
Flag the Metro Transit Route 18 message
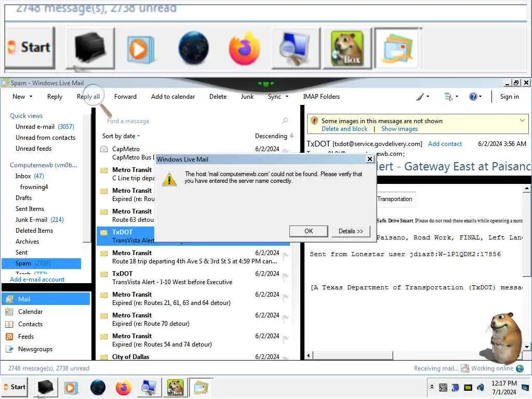pyautogui.click(x=285, y=256)
